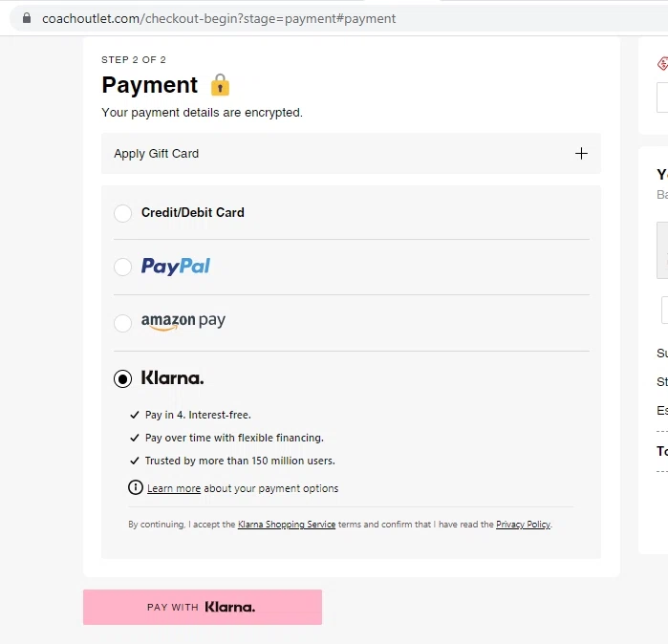Click the checkmark next to Pay in 4

pyautogui.click(x=135, y=416)
